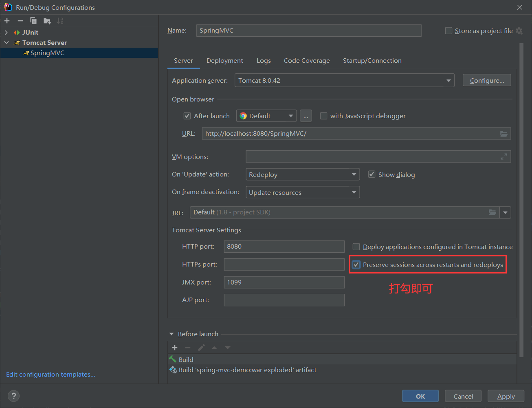Switch to the Code Coverage tab

pos(307,60)
